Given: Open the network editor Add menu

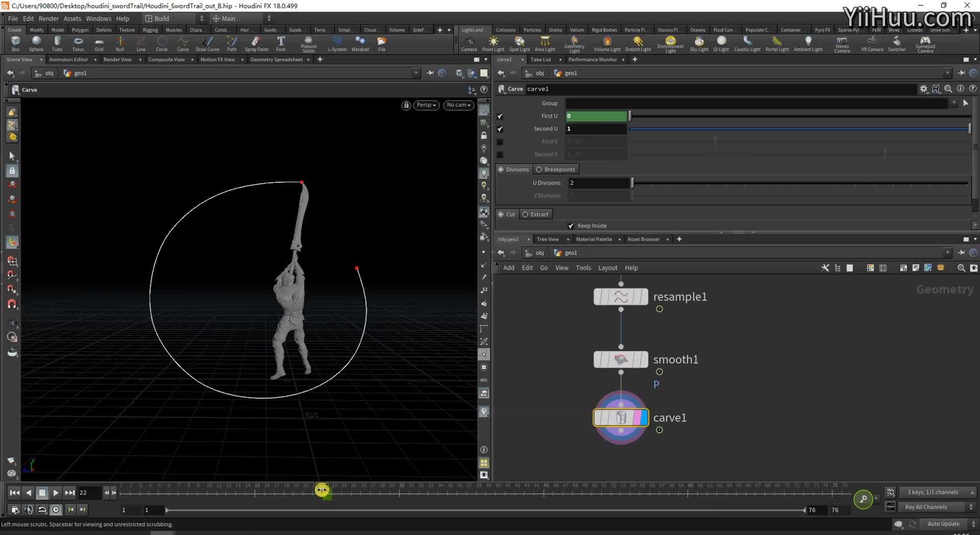Looking at the screenshot, I should (508, 268).
